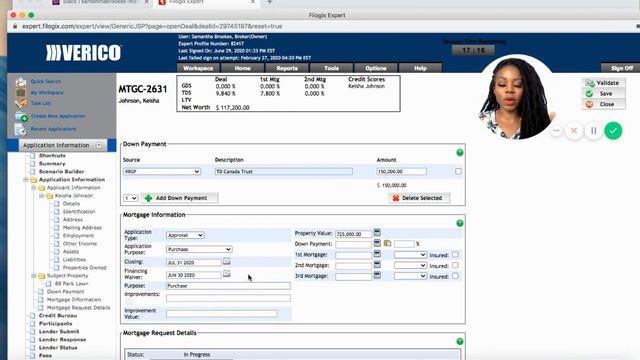640x360 pixels.
Task: Toggle the Improvements checkbox
Action: tap(129, 302)
